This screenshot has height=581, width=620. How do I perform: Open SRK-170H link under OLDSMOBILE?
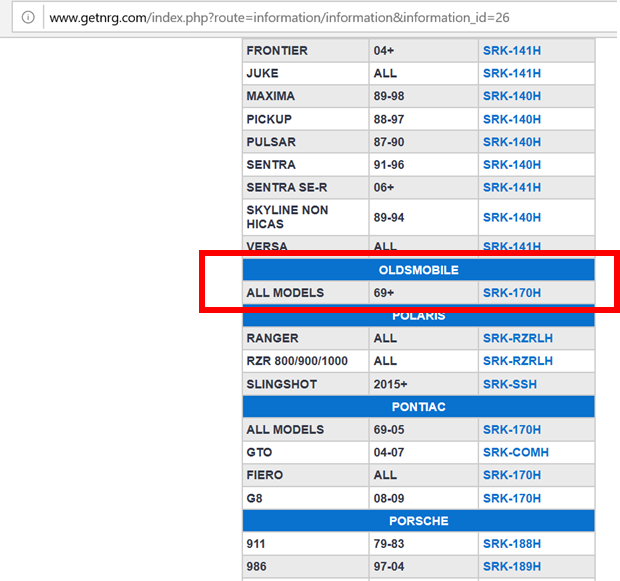coord(512,293)
